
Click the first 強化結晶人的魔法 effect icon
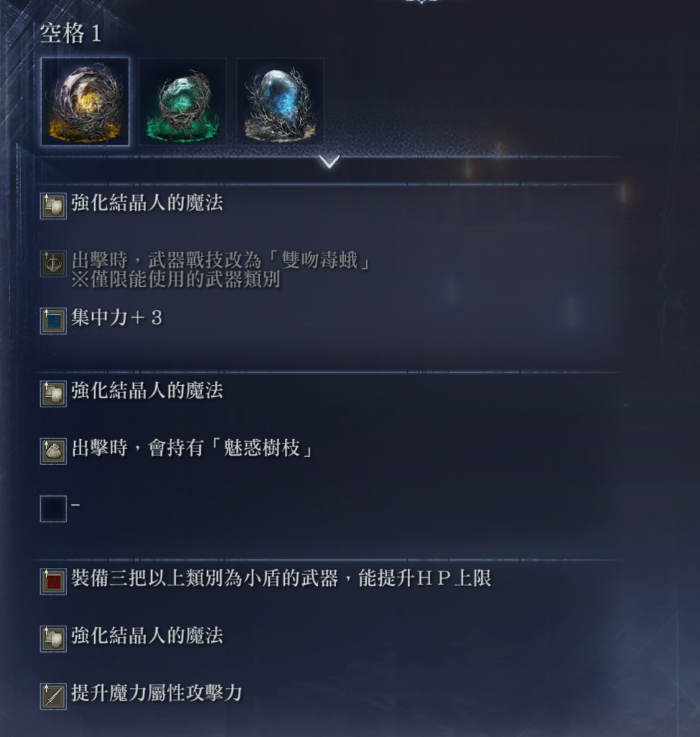(53, 206)
